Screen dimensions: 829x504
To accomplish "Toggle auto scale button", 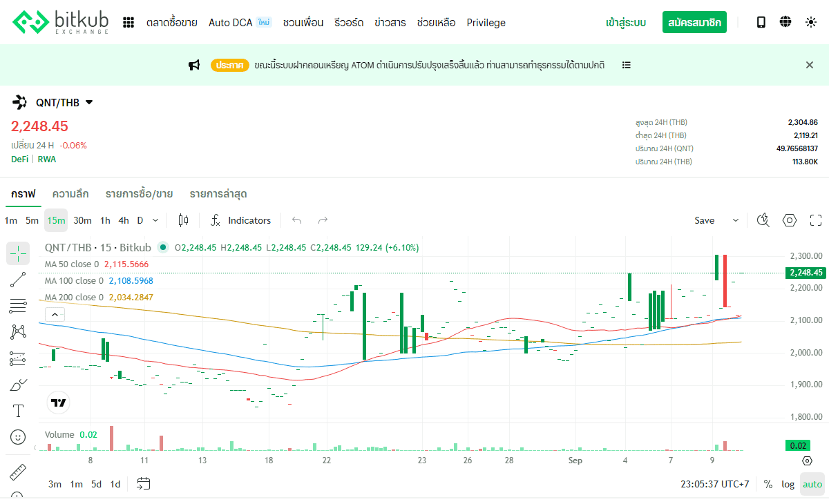I will click(x=812, y=484).
